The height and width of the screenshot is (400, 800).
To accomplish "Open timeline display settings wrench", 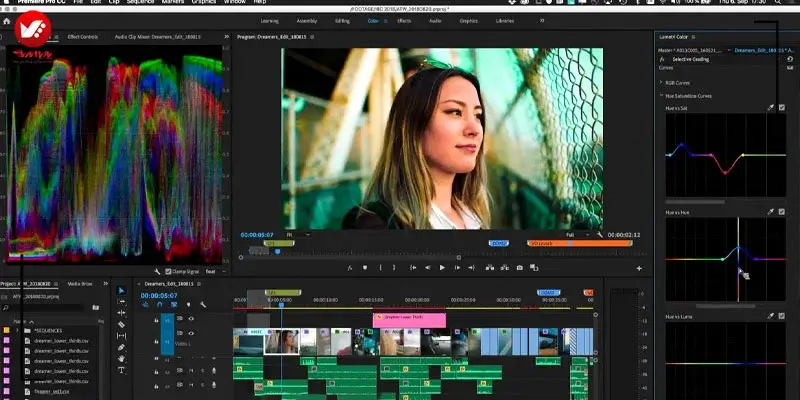I will pyautogui.click(x=203, y=305).
